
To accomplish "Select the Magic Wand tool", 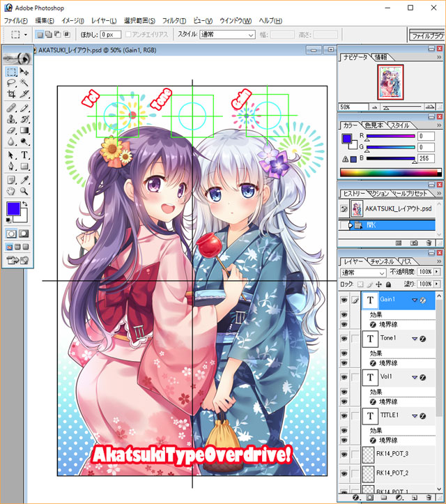I will 24,83.
